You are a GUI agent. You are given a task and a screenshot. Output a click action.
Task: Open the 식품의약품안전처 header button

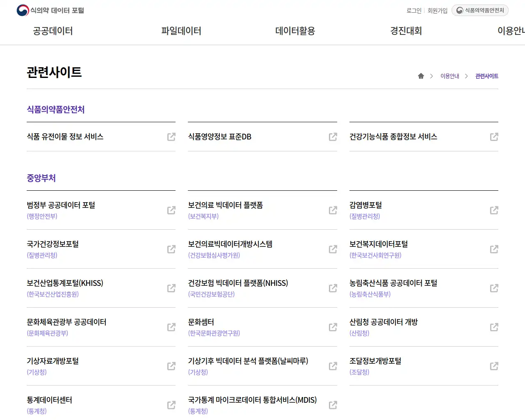[480, 10]
